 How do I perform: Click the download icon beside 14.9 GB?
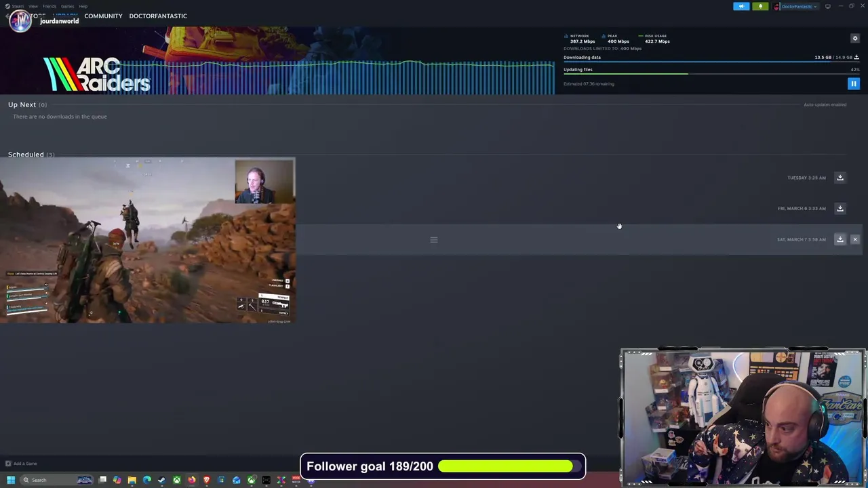pyautogui.click(x=856, y=58)
